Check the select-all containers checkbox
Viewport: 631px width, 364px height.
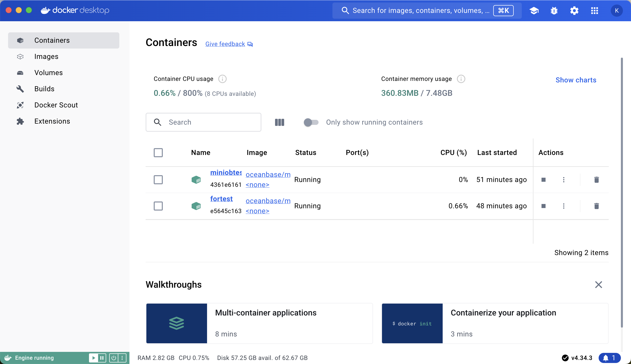coord(158,153)
